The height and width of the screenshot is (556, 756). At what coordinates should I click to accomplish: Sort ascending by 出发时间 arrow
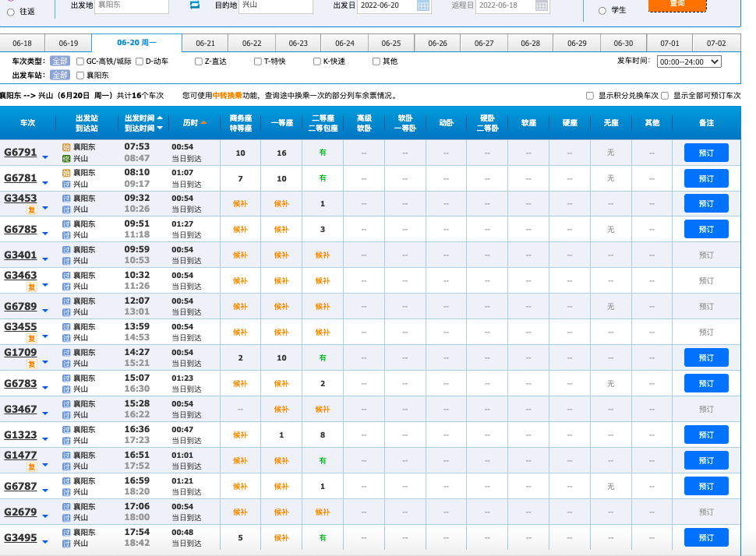160,118
